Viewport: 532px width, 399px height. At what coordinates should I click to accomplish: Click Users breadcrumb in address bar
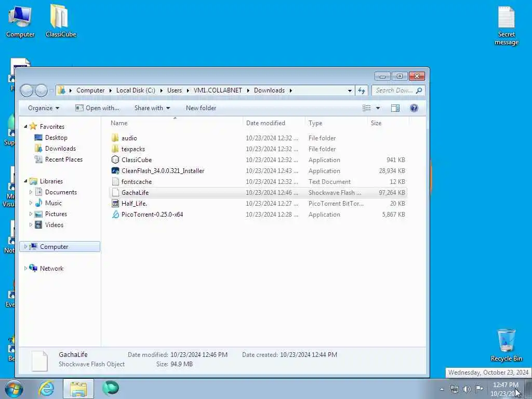(175, 90)
